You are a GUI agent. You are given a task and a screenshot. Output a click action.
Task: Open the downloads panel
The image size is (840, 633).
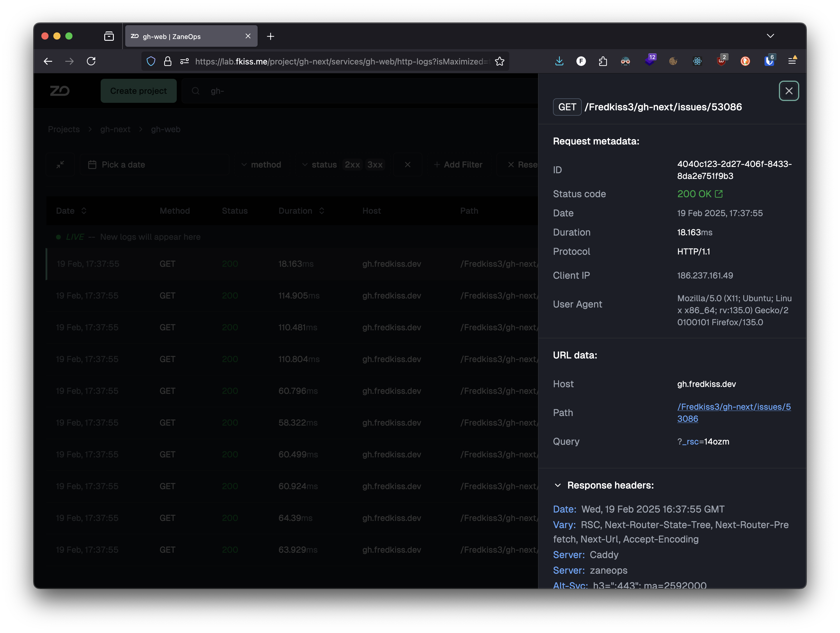point(559,61)
